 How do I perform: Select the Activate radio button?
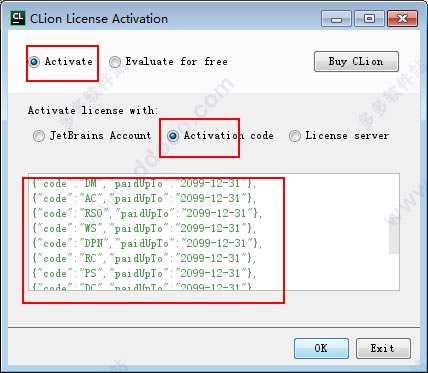(61, 62)
